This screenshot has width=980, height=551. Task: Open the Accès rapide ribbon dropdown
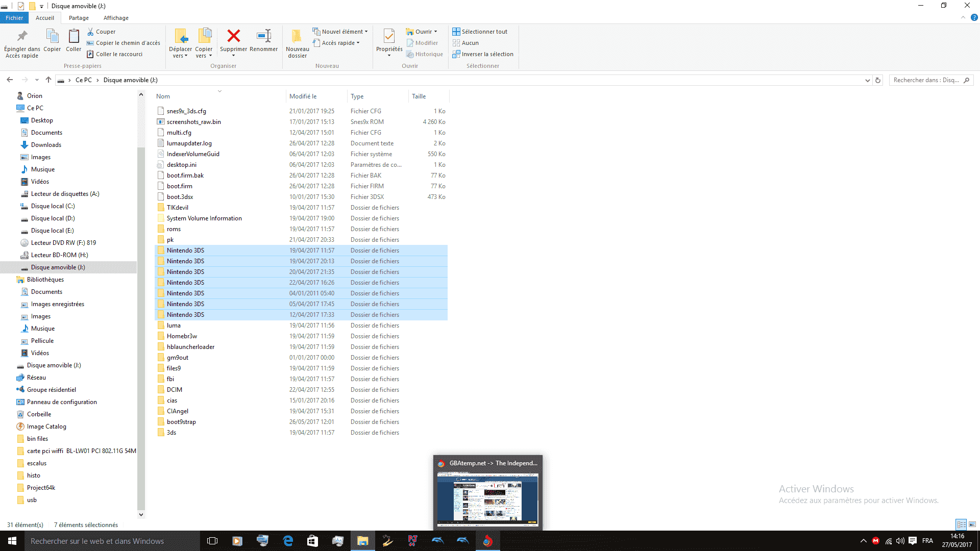point(336,43)
